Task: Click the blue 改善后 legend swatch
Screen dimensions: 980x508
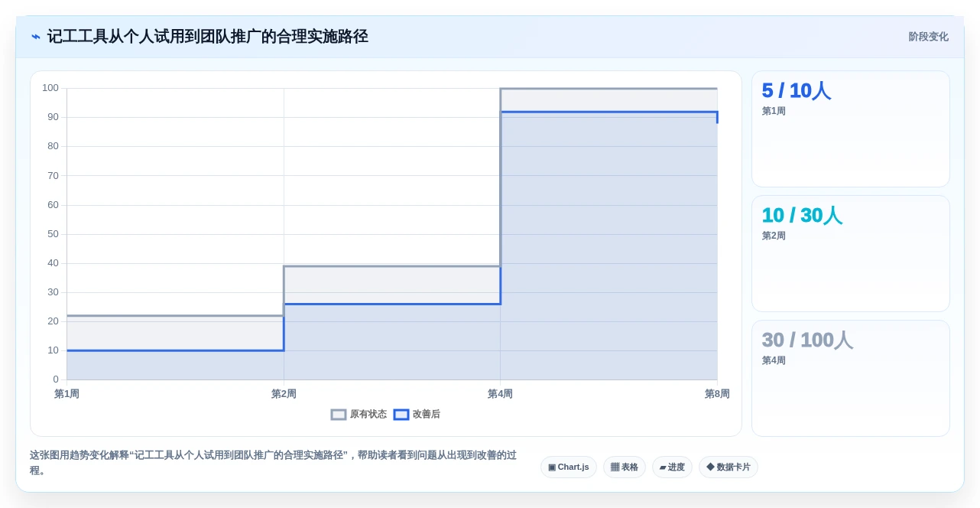Action: [x=401, y=414]
